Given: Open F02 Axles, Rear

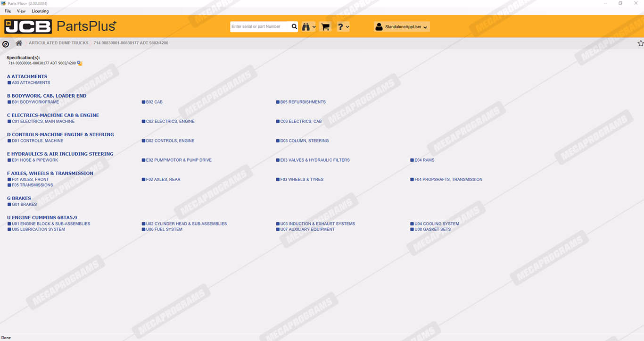Looking at the screenshot, I should click(x=161, y=179).
